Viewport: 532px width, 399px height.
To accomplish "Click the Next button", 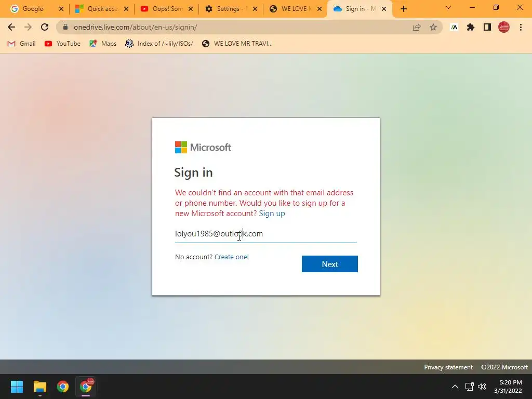I will 330,264.
